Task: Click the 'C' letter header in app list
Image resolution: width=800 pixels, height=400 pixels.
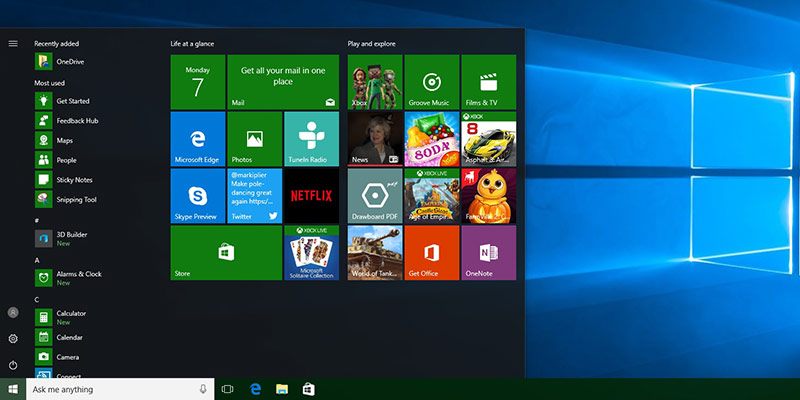Action: 37,299
